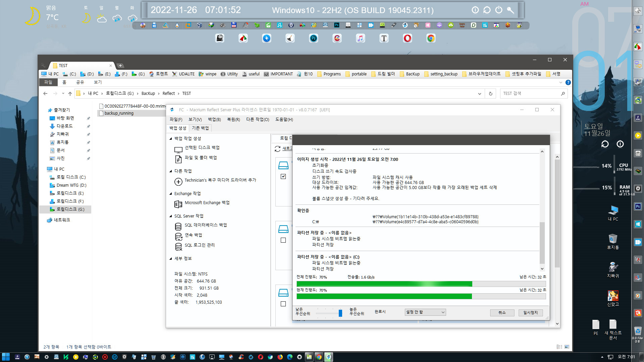Click the Windows Start button
Screen dimensions: 644x362
tap(6, 357)
